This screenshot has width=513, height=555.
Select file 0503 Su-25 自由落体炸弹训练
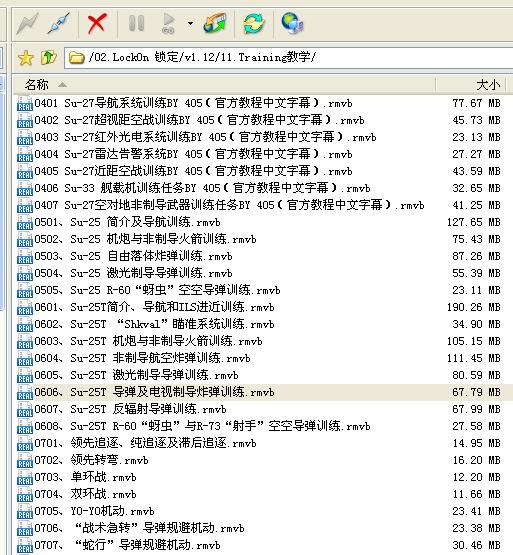pyautogui.click(x=133, y=256)
